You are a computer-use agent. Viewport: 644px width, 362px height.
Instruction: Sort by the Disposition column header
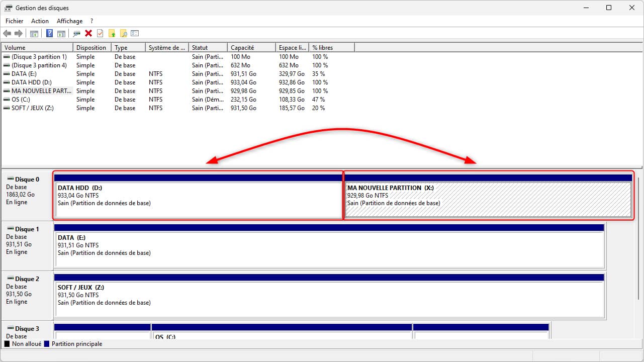coord(93,48)
